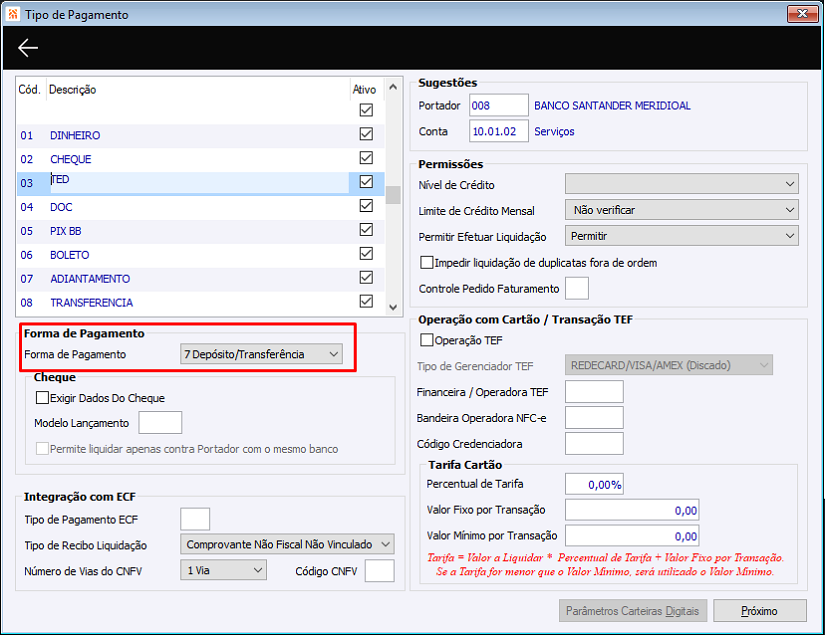Open Parâmetros Carteiras Digitais
The height and width of the screenshot is (635, 825).
click(x=634, y=610)
